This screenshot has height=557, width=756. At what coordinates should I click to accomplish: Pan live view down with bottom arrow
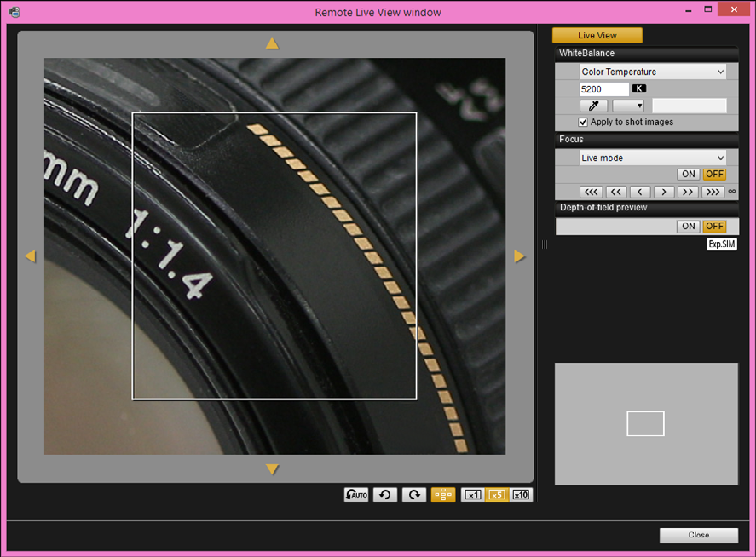(273, 469)
